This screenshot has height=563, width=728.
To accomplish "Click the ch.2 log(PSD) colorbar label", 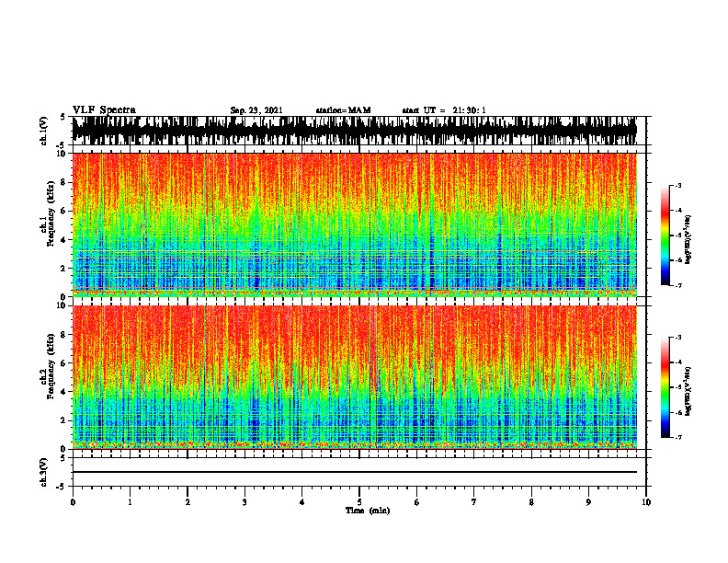I will pos(688,390).
